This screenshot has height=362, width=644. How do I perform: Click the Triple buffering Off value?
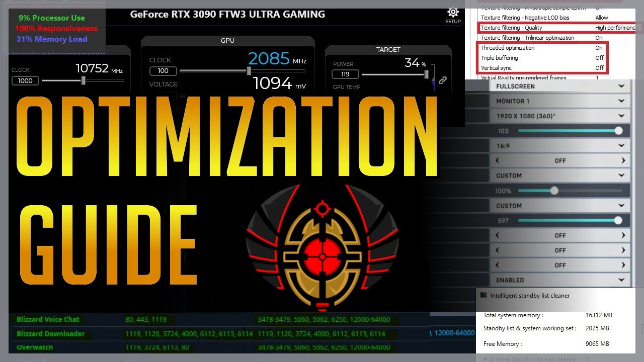[599, 58]
